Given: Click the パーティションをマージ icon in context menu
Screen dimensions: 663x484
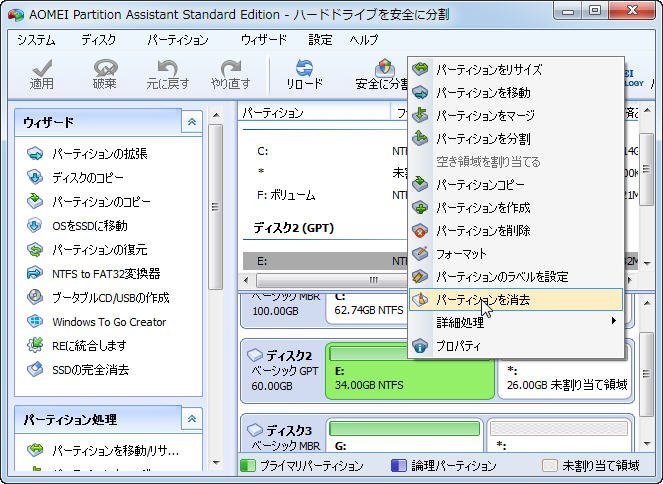Looking at the screenshot, I should click(x=420, y=115).
